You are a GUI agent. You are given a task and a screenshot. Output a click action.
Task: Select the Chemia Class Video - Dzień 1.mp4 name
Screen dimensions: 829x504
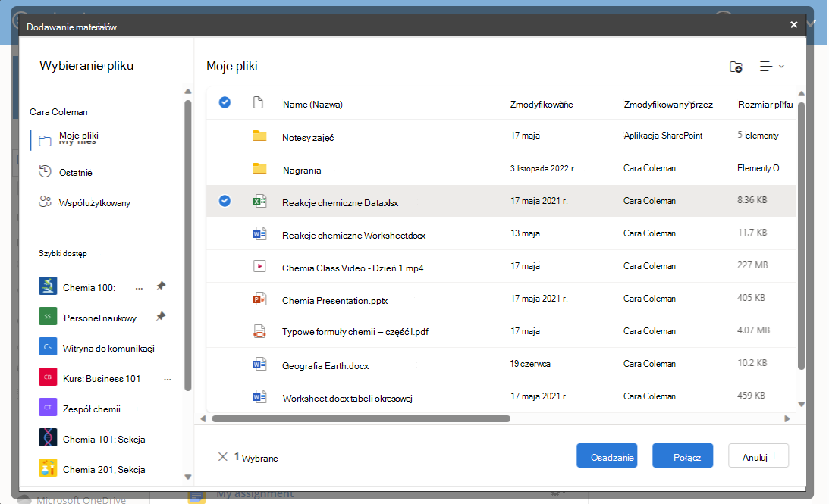click(353, 268)
